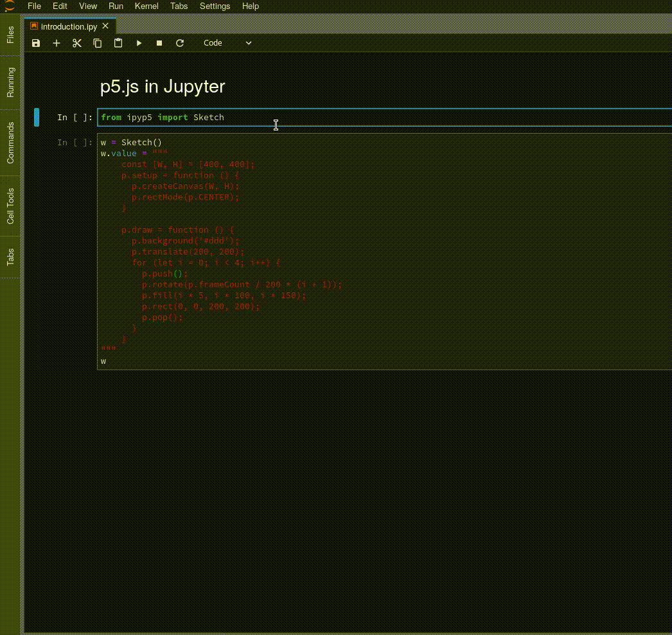Cut the selected cell with the scissors icon
The height and width of the screenshot is (635, 672).
click(x=77, y=43)
